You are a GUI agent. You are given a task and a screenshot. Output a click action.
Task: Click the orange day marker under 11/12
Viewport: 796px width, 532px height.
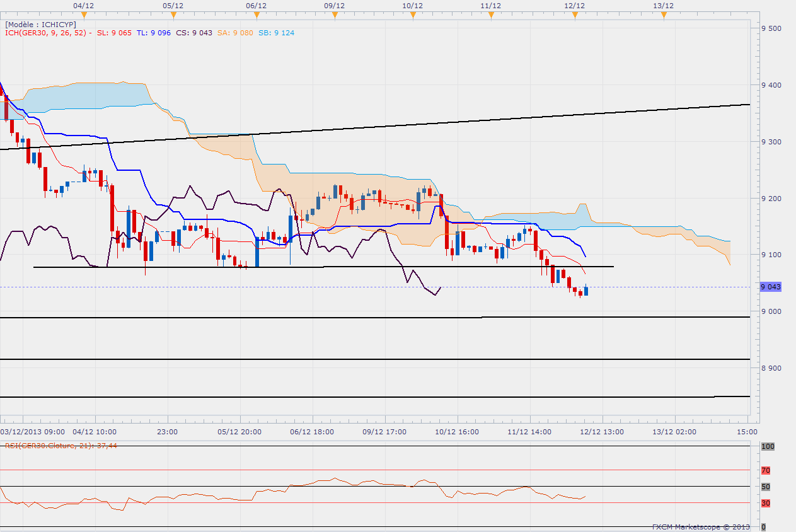(x=490, y=16)
